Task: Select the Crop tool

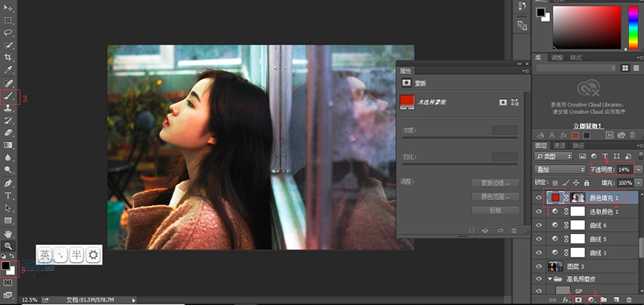Action: (9, 57)
